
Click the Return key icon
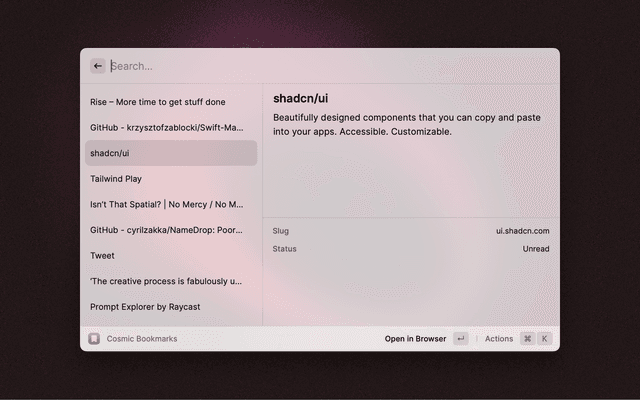(x=460, y=339)
